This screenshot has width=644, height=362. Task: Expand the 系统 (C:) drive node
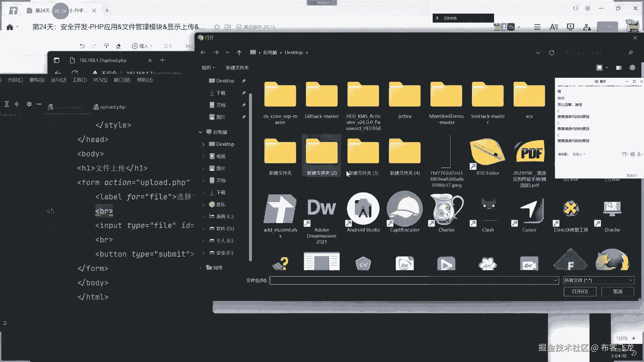[x=203, y=217]
